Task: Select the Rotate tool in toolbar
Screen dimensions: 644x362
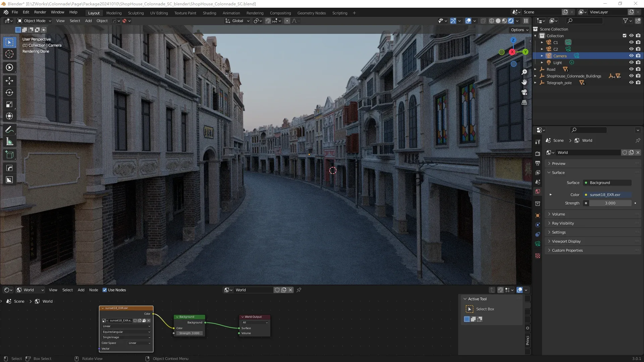Action: pyautogui.click(x=9, y=93)
